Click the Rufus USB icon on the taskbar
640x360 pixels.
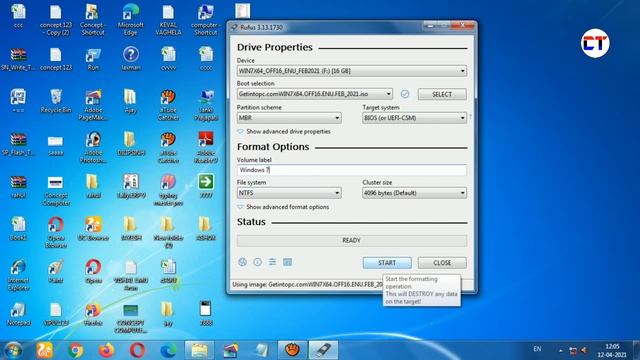(x=323, y=350)
